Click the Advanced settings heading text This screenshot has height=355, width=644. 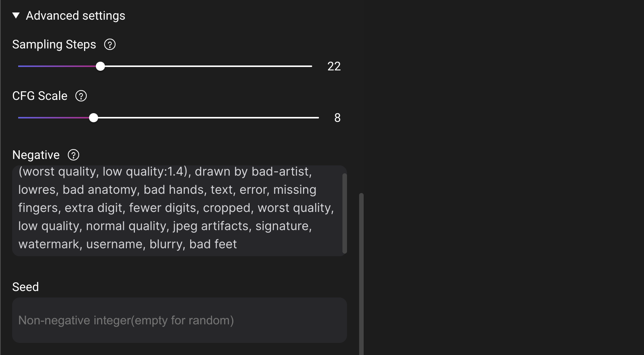click(75, 16)
